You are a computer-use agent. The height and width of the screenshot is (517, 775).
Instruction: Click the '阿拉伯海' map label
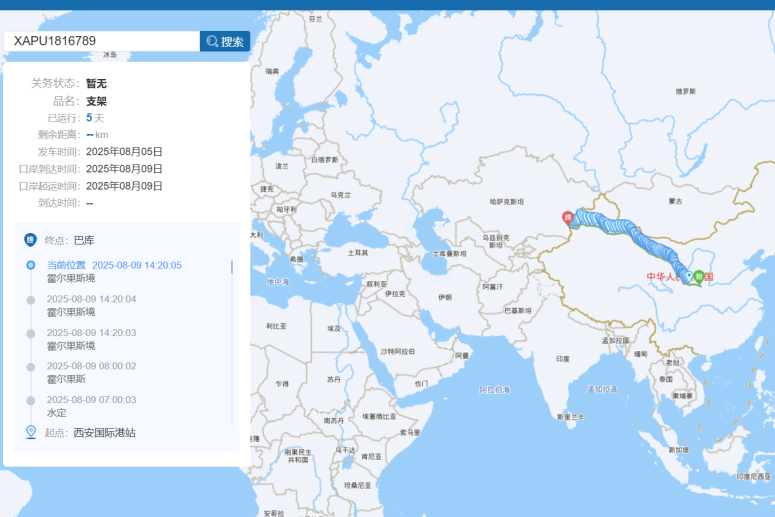tap(494, 390)
